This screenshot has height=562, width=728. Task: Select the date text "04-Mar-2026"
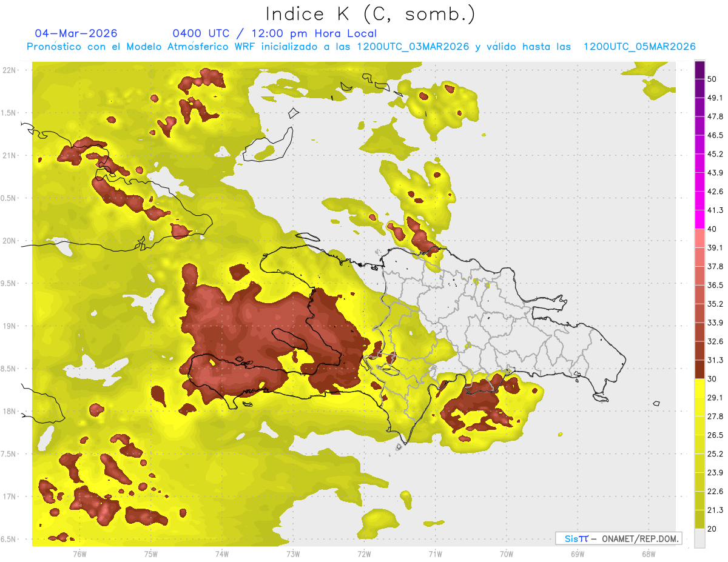[x=76, y=33]
